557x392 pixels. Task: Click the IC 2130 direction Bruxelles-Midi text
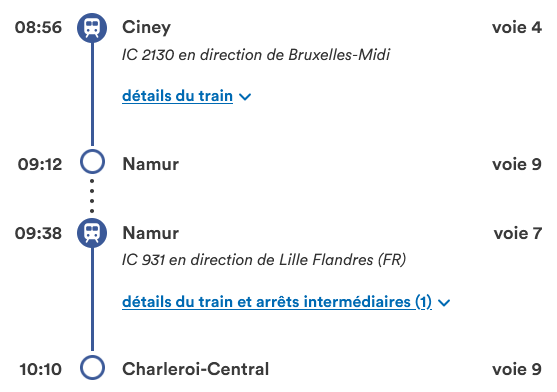coord(256,55)
